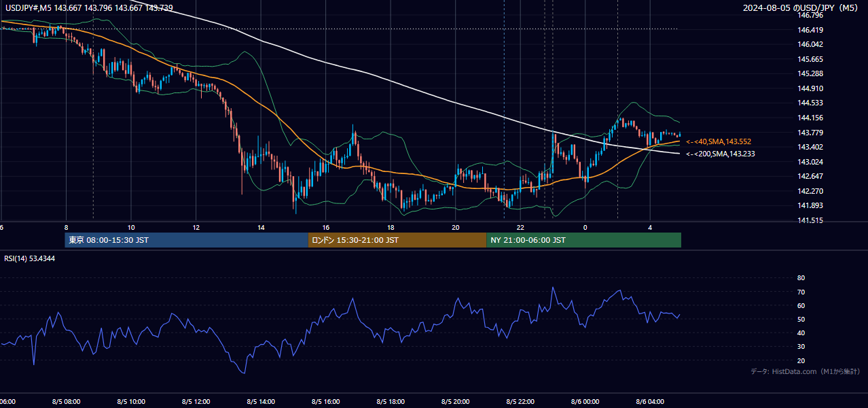Click the 143.024 price axis value
This screenshot has width=868, height=408.
[x=810, y=162]
